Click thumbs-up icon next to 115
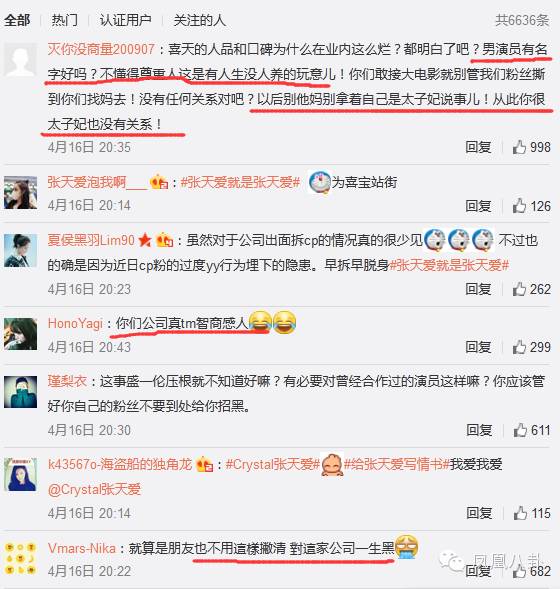The height and width of the screenshot is (589, 560). pyautogui.click(x=520, y=513)
